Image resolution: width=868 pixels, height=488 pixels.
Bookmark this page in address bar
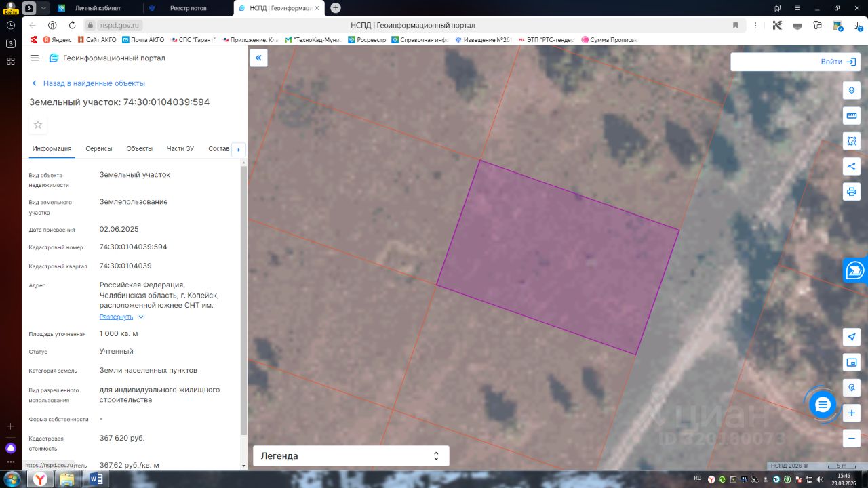coord(735,25)
